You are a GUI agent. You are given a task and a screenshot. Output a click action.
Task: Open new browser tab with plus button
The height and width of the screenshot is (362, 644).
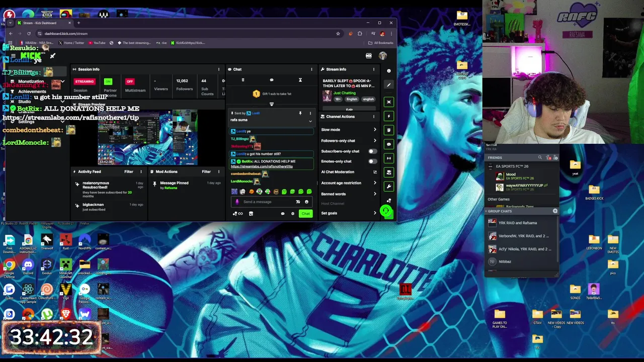click(78, 23)
